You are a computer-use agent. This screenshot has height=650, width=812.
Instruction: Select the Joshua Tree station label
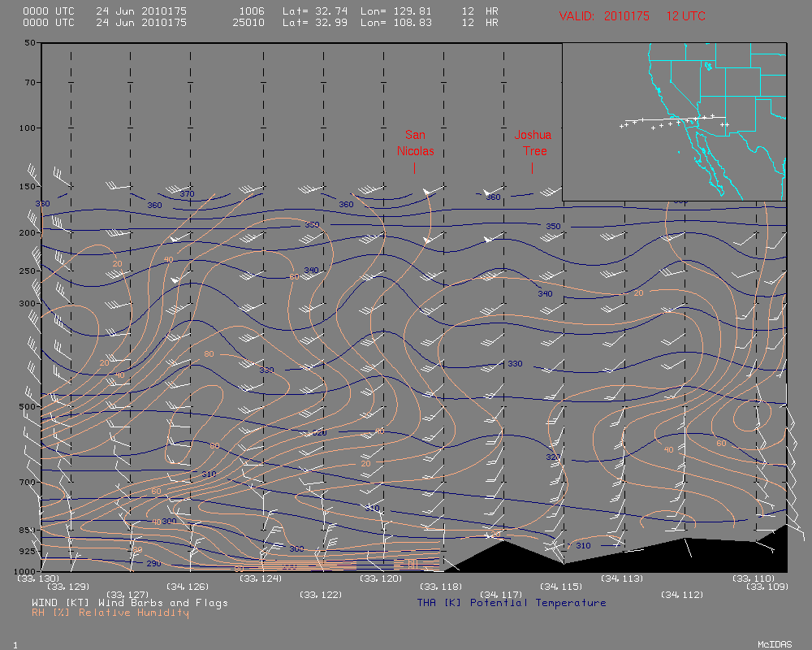[x=533, y=143]
